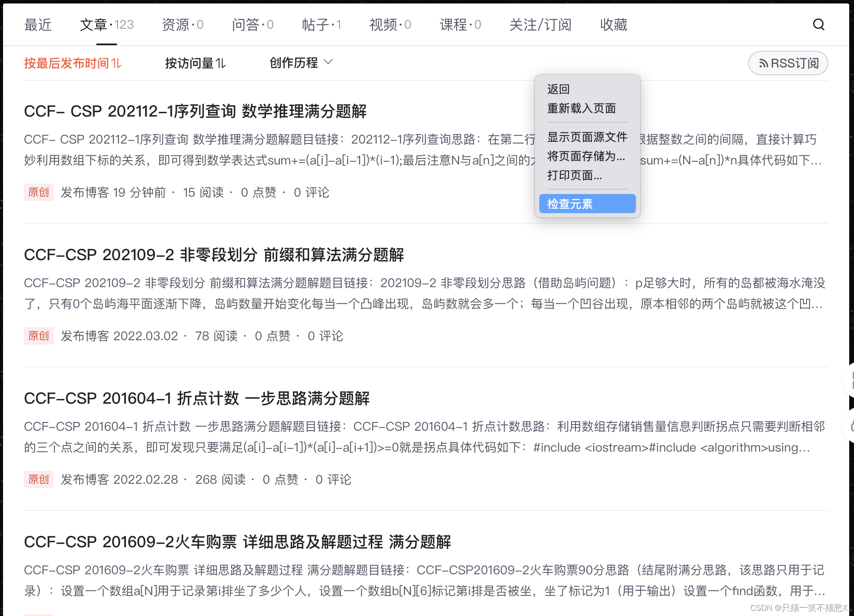Click 打印页面… menu entry
The width and height of the screenshot is (854, 616).
[x=574, y=175]
